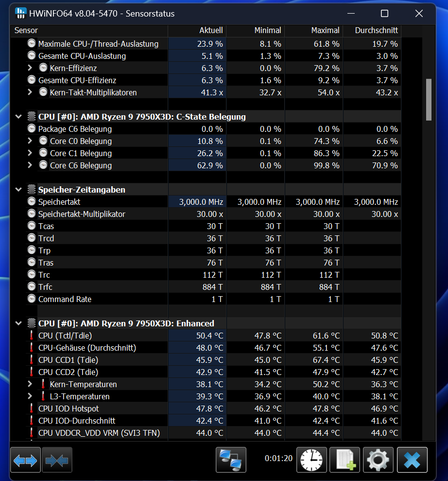Image resolution: width=448 pixels, height=481 pixels.
Task: Click chip icon of C-State Belegung group
Action: tap(31, 117)
